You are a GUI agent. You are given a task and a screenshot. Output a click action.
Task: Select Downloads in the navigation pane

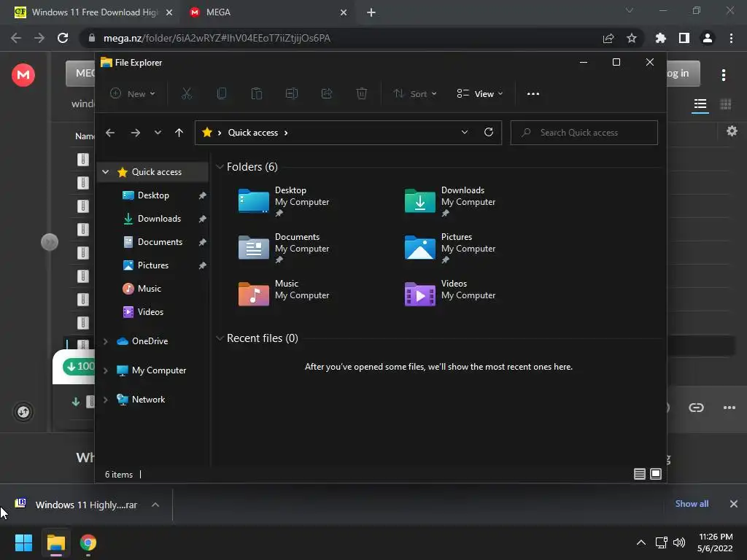click(x=159, y=219)
